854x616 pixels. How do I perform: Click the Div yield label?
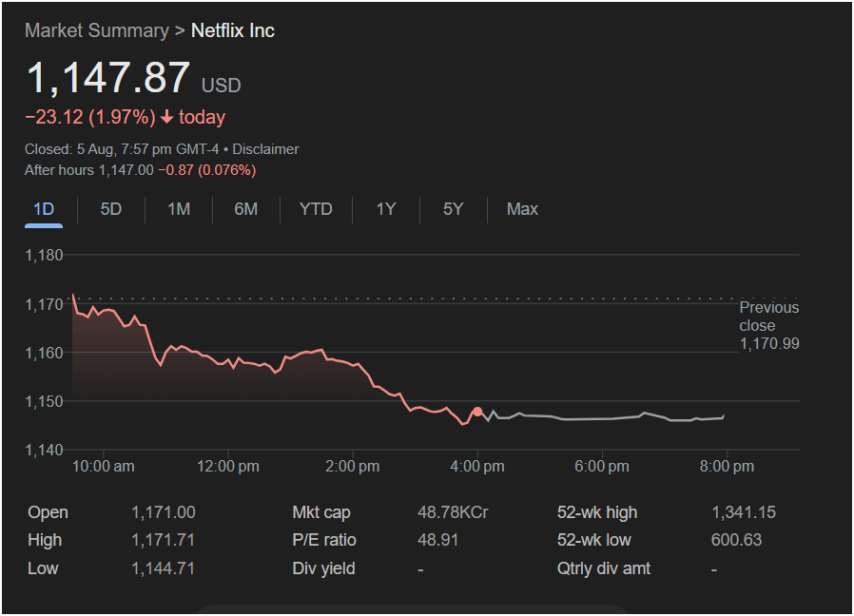tap(323, 568)
